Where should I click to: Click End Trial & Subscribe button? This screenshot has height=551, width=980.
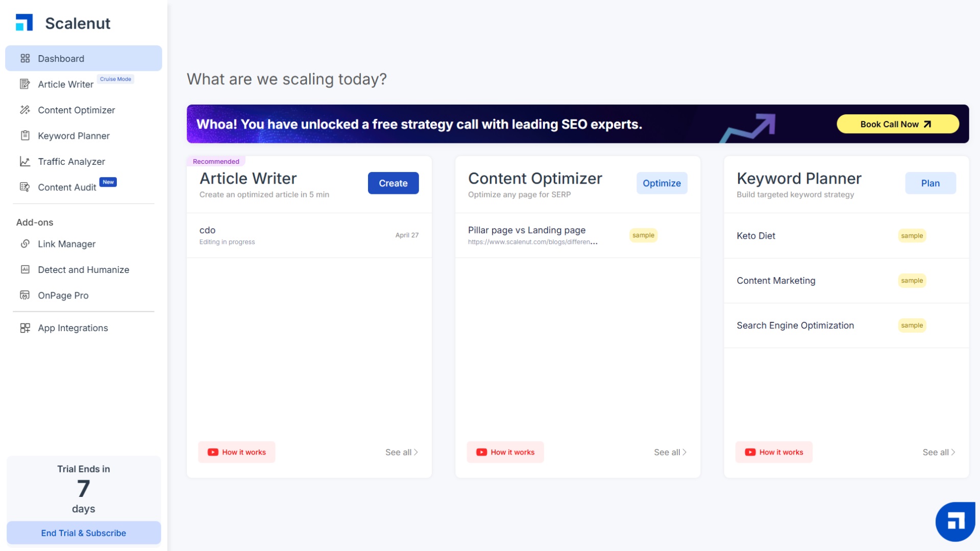coord(83,533)
